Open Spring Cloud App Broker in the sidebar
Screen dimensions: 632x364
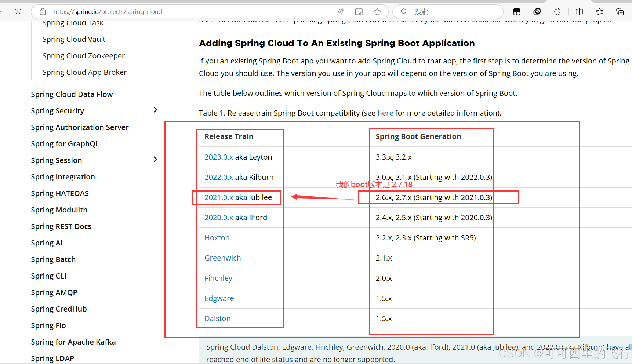point(84,72)
